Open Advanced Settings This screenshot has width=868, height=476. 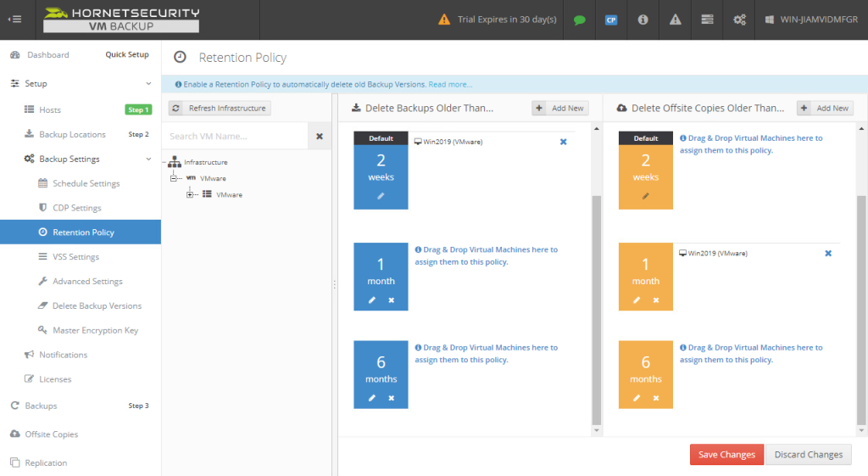pos(87,281)
